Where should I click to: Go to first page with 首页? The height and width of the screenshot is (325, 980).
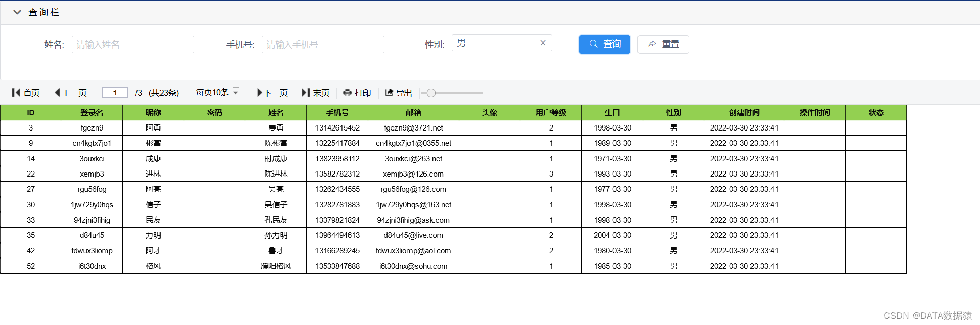point(26,93)
